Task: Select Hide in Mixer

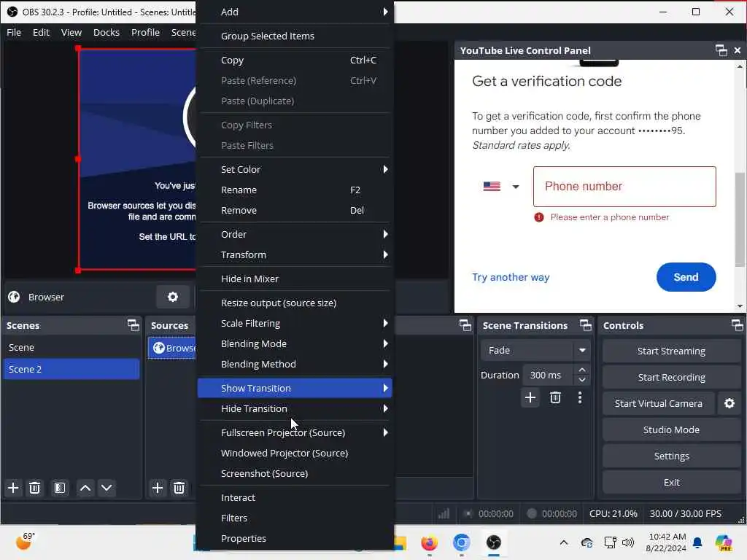Action: click(x=295, y=279)
